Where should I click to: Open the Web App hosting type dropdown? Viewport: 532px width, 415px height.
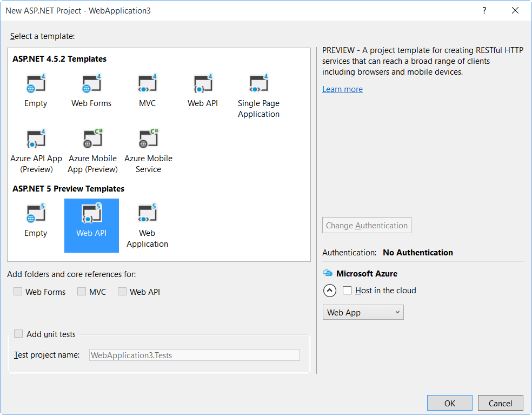point(363,312)
